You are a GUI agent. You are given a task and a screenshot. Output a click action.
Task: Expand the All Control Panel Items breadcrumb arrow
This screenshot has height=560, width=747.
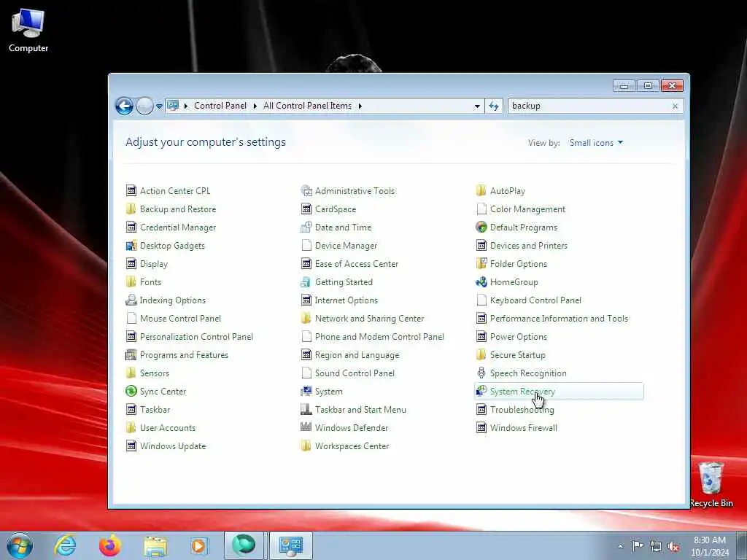click(x=360, y=106)
